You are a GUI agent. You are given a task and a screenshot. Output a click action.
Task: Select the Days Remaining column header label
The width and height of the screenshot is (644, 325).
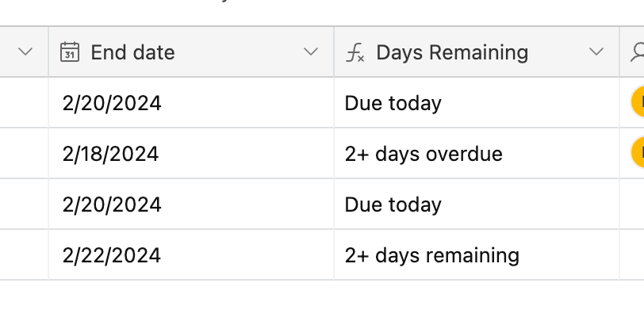point(452,52)
